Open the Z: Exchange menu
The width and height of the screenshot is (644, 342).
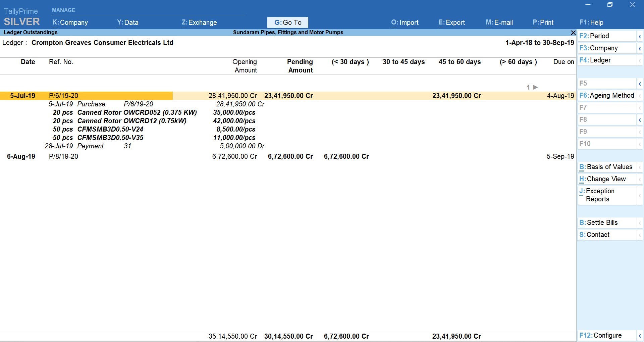pyautogui.click(x=199, y=22)
